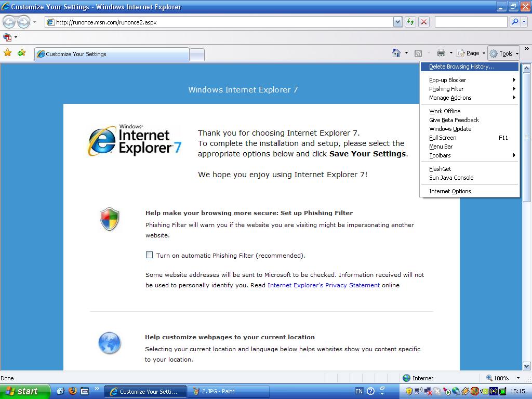Select Work Offline in Tools menu
532x399 pixels.
pyautogui.click(x=470, y=111)
